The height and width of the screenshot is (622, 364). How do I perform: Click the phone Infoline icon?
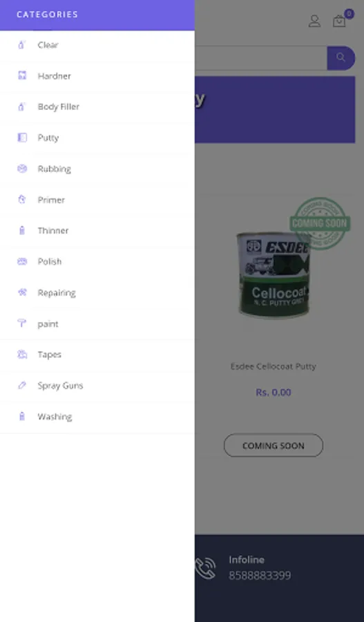tap(205, 568)
